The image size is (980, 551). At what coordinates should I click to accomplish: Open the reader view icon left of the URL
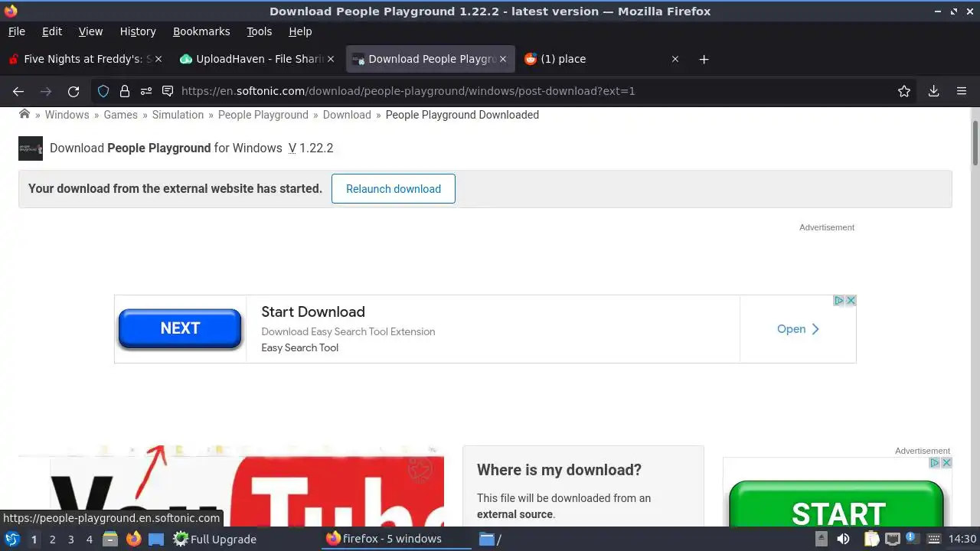[168, 91]
